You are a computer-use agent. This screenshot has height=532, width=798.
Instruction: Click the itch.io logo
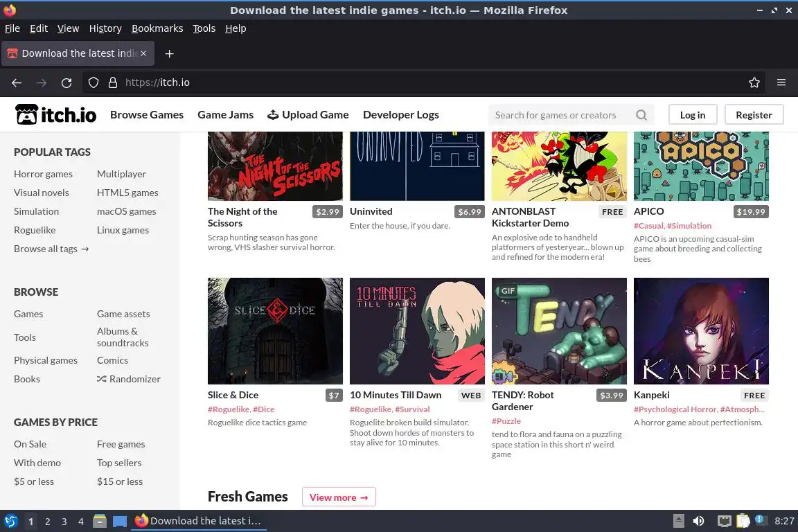pyautogui.click(x=55, y=114)
